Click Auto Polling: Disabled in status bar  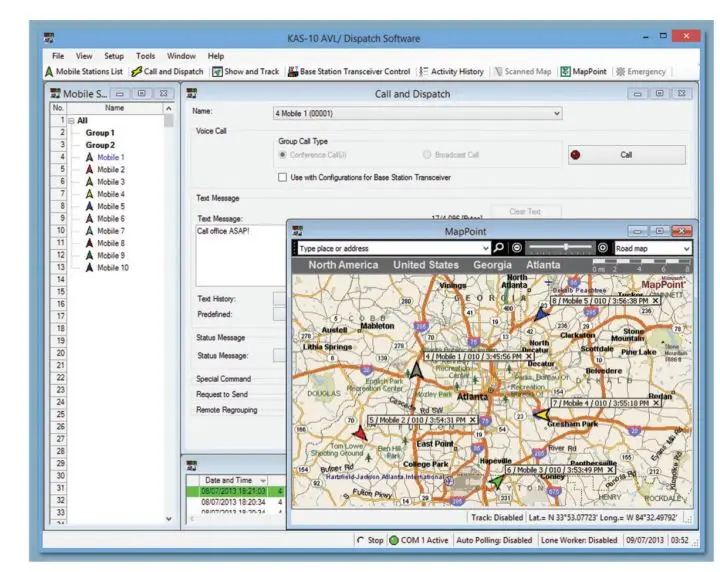click(x=494, y=540)
